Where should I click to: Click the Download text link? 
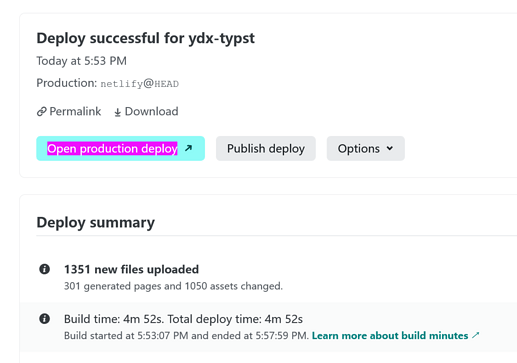point(151,111)
